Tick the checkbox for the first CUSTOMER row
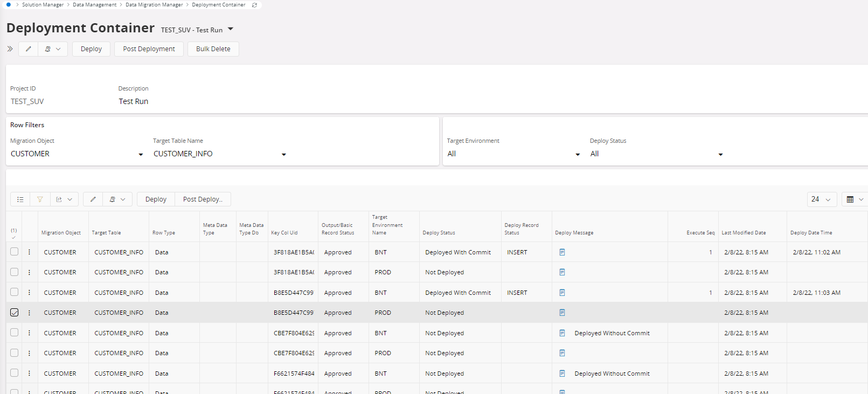Image resolution: width=868 pixels, height=394 pixels. pyautogui.click(x=15, y=252)
